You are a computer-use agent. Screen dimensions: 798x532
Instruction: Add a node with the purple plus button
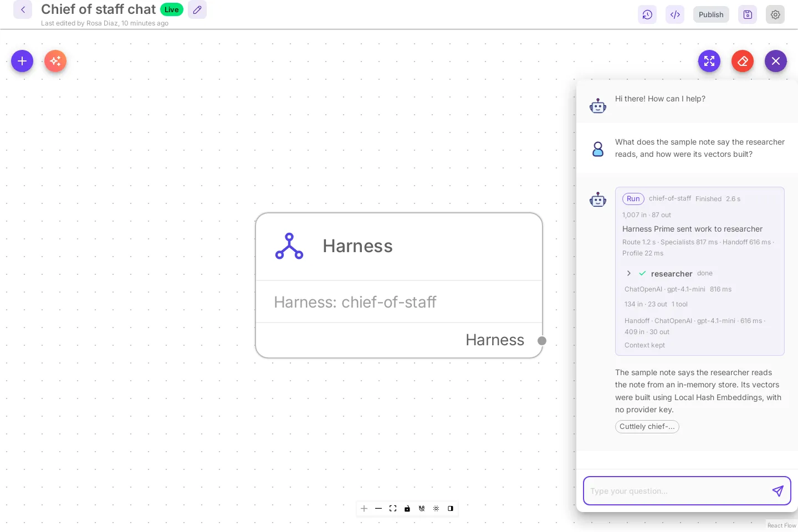[22, 61]
